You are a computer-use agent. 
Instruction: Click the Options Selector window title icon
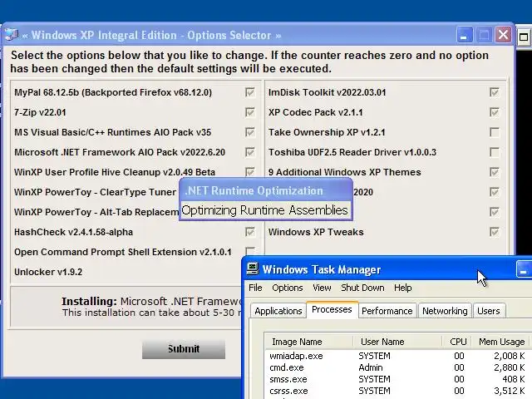(x=11, y=35)
